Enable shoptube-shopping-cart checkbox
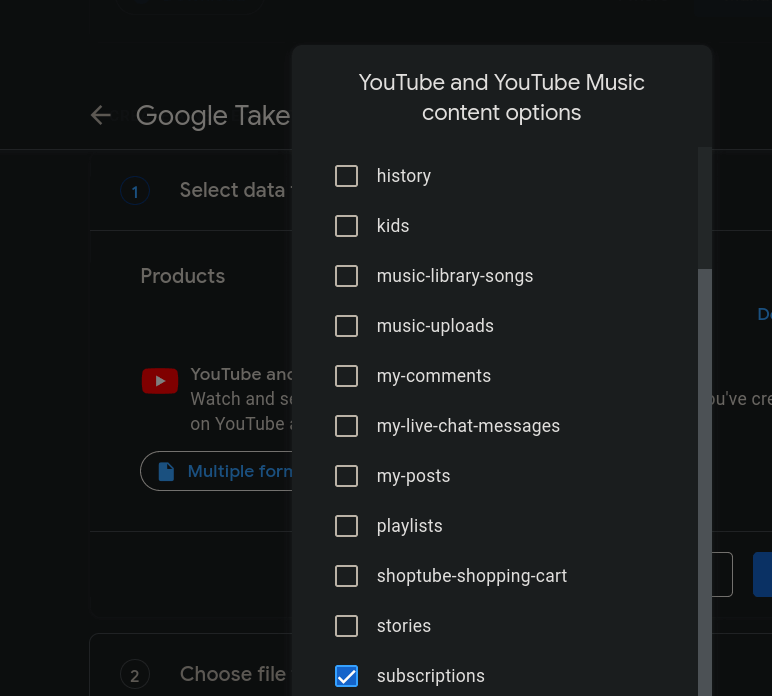 pos(346,576)
